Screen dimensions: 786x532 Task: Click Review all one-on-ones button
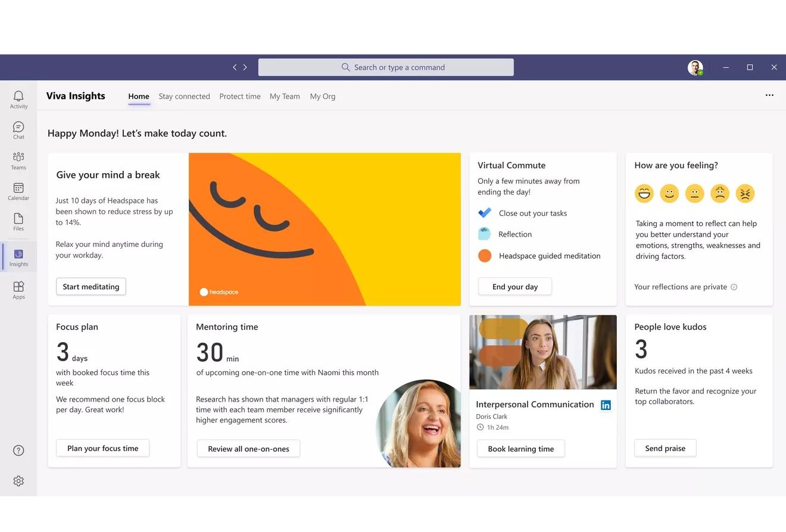(248, 449)
